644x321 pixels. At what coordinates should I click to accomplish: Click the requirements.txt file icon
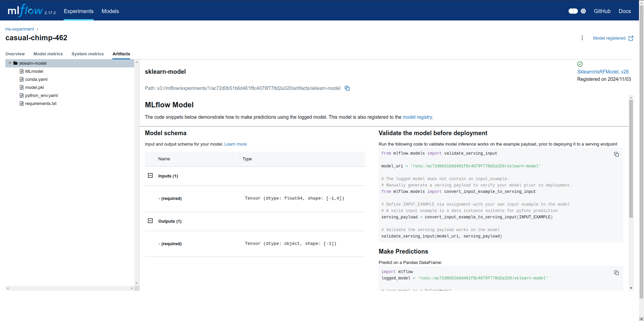(21, 104)
